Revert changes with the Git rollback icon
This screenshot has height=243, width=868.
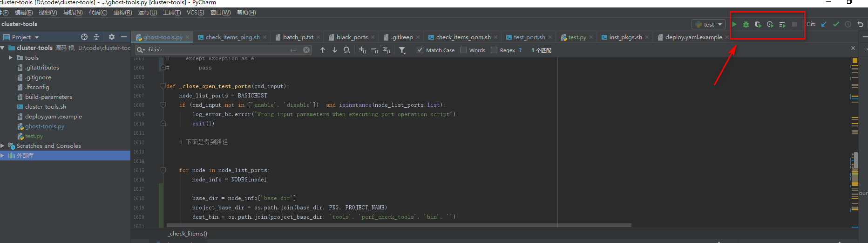(x=860, y=24)
